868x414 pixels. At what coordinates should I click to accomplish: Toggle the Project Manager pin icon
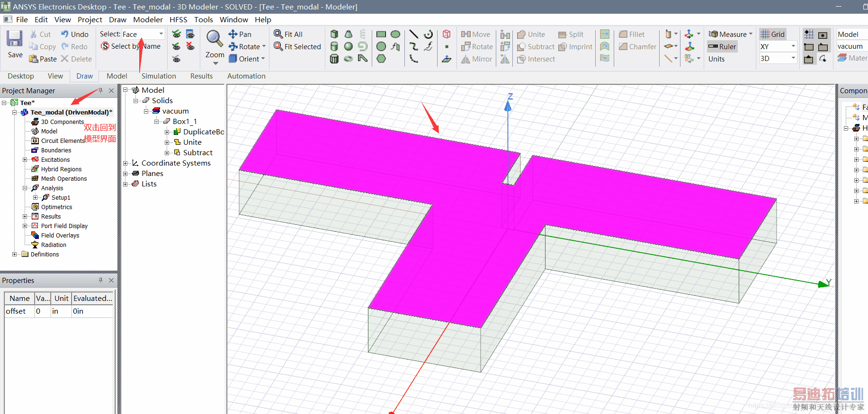(x=100, y=90)
